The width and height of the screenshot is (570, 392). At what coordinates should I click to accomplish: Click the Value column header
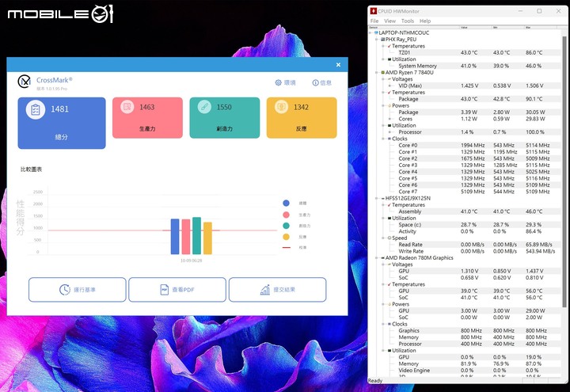(x=476, y=27)
